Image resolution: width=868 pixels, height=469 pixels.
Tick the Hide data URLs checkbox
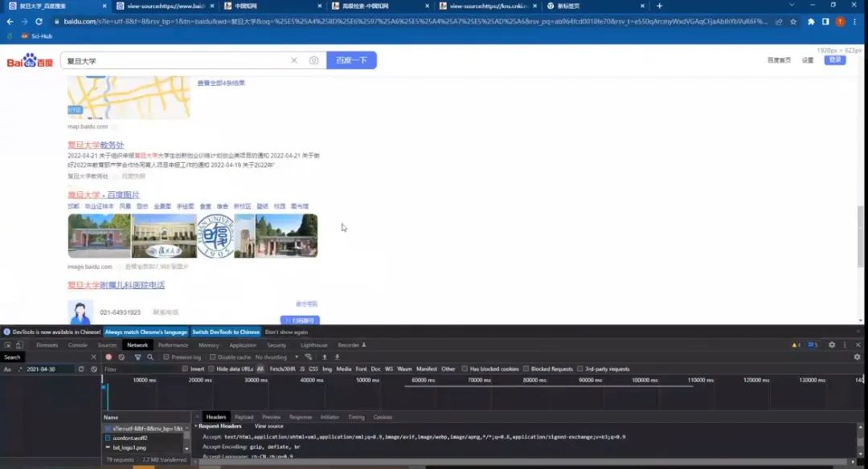tap(211, 369)
